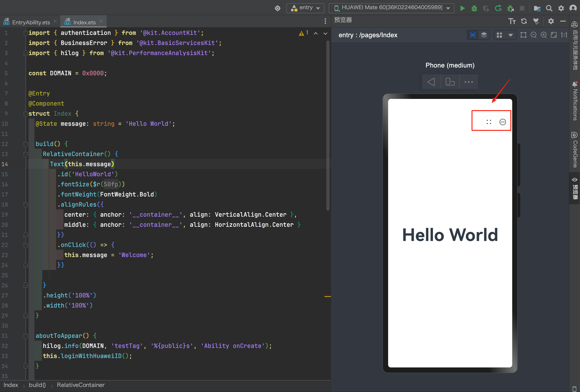Toggle the Notifications tool window
The width and height of the screenshot is (580, 392).
(x=575, y=101)
